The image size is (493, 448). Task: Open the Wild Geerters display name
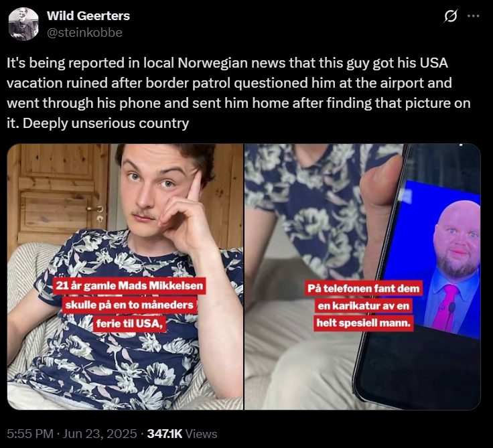88,15
